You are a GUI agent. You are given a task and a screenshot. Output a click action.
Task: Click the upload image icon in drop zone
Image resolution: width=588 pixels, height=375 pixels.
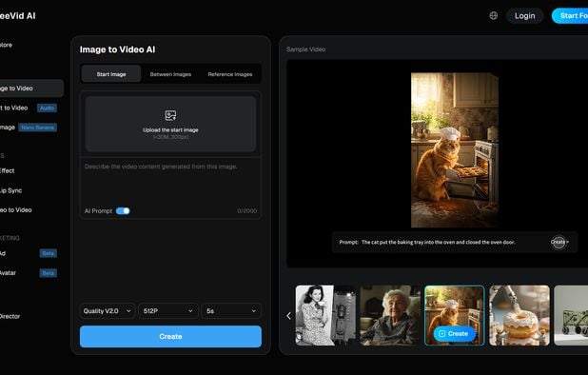(170, 115)
